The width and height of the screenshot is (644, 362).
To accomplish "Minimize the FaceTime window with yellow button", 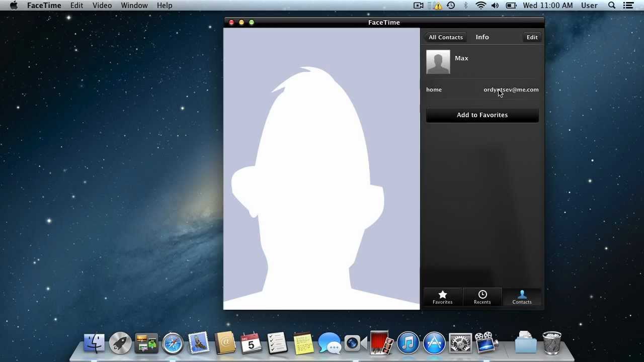I will [x=242, y=22].
